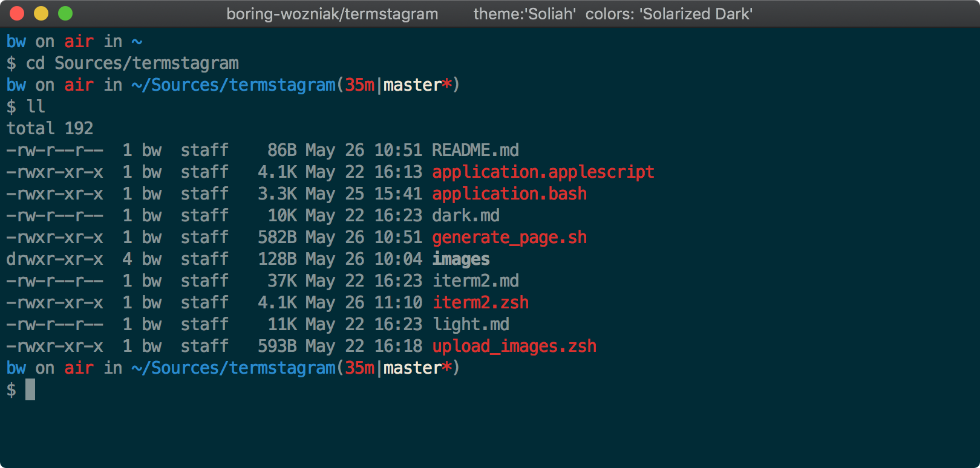
Task: Click the 'total 192' output line
Action: [50, 129]
